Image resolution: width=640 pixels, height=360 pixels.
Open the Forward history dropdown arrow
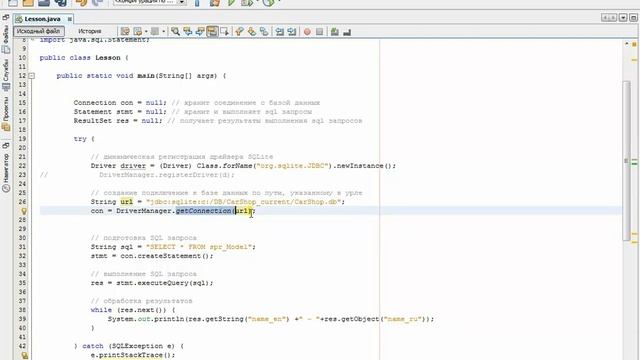[x=164, y=31]
